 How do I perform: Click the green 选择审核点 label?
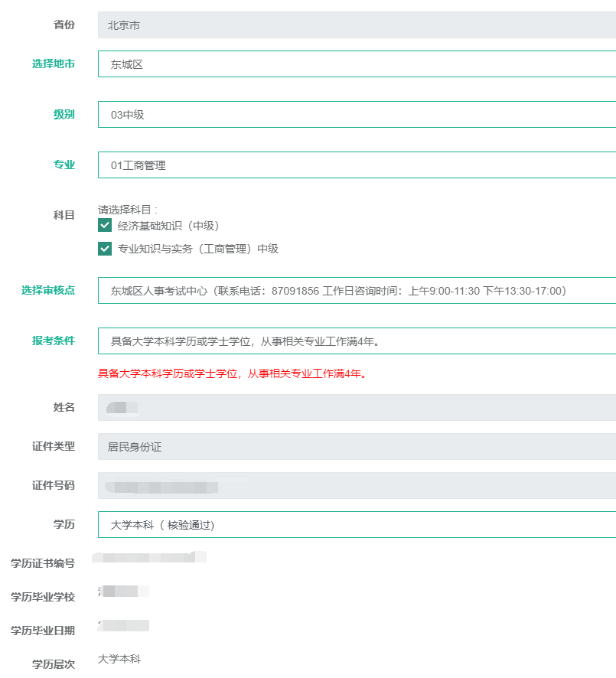point(48,290)
